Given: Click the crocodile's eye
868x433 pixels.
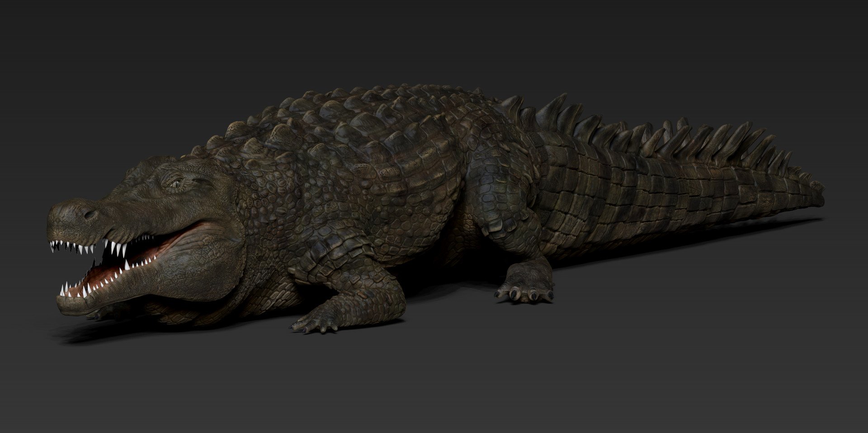Looking at the screenshot, I should click(x=177, y=183).
